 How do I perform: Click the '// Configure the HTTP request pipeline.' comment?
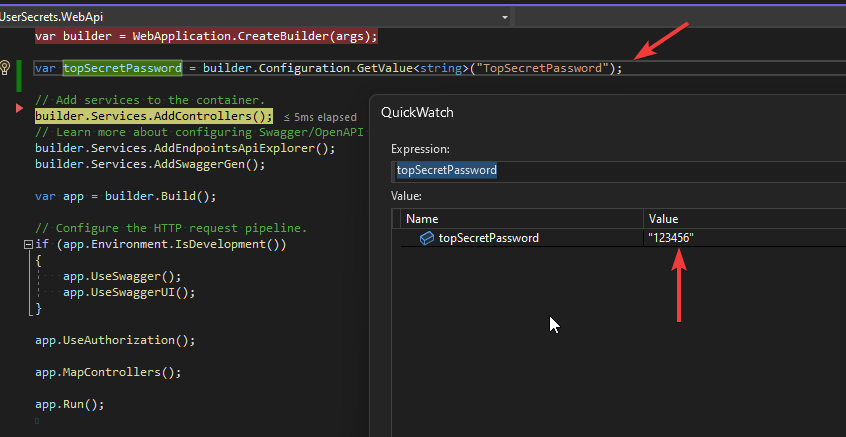[171, 228]
